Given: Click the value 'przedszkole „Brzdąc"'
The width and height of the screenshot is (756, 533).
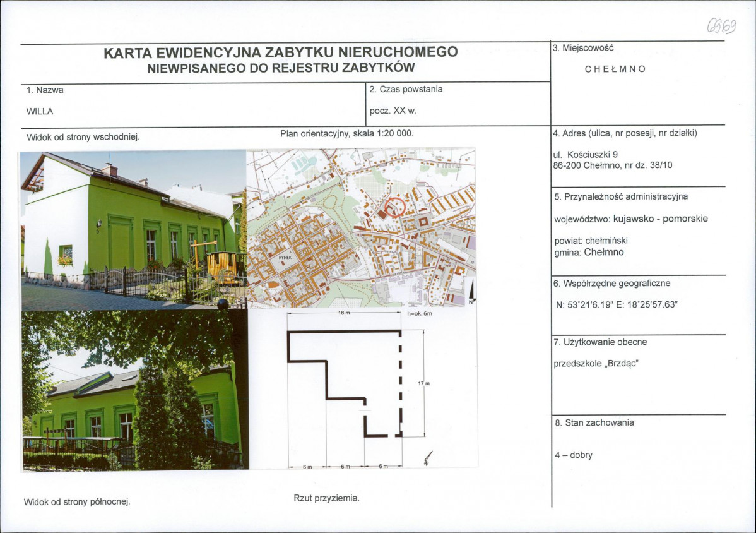Looking at the screenshot, I should click(x=596, y=364).
